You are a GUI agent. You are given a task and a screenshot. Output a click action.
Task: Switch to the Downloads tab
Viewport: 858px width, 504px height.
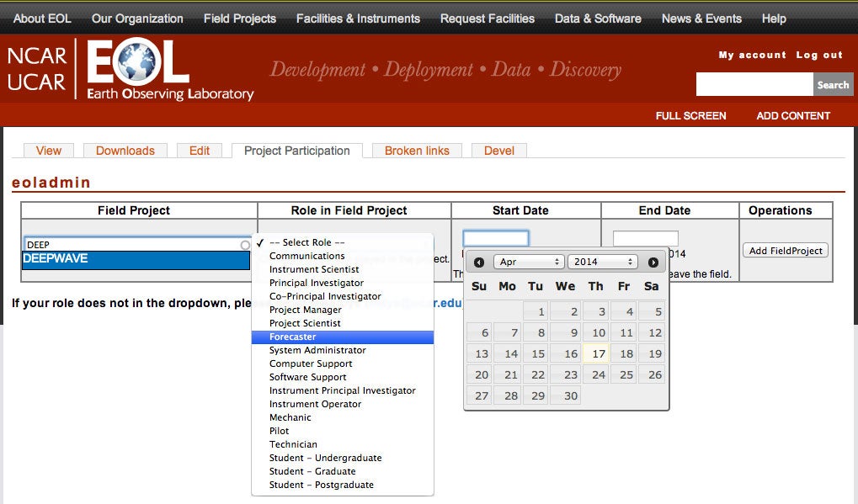(125, 151)
